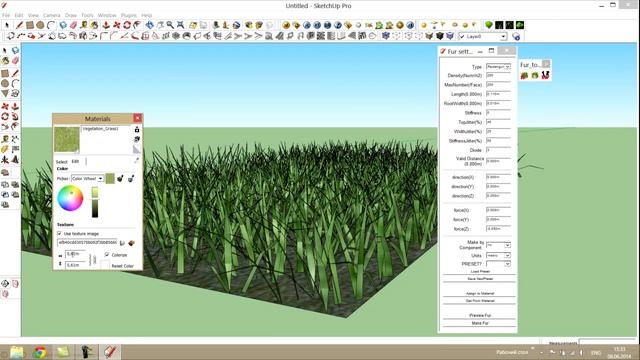This screenshot has height=360, width=640.
Task: Click the Preview Fur button
Action: coord(480,316)
